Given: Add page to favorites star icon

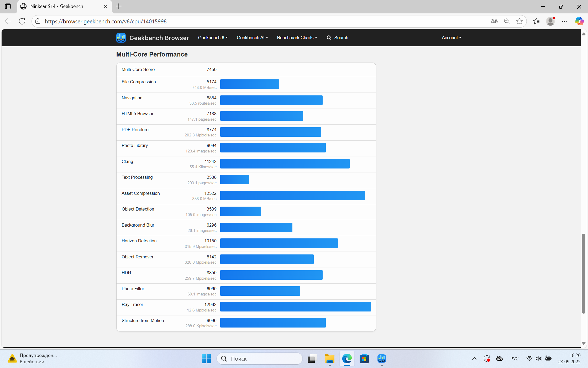Looking at the screenshot, I should click(519, 21).
